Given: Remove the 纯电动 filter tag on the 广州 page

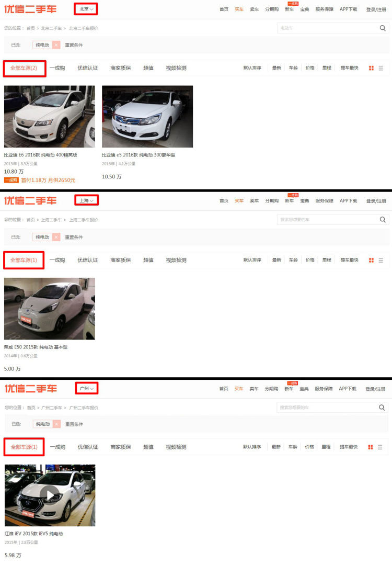Looking at the screenshot, I should [56, 424].
